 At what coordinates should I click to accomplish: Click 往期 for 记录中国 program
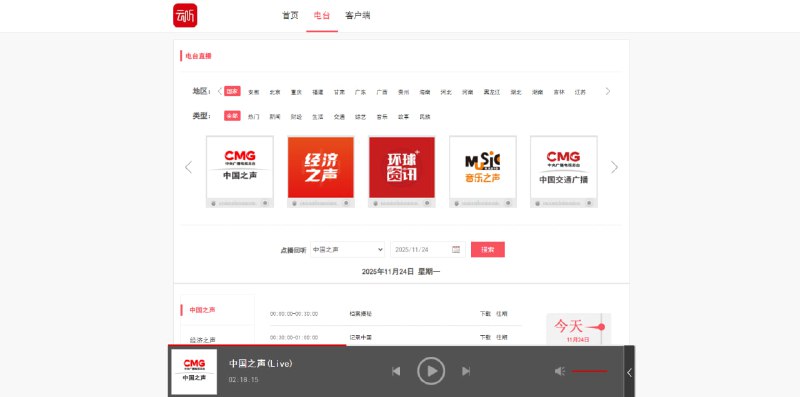pos(502,337)
